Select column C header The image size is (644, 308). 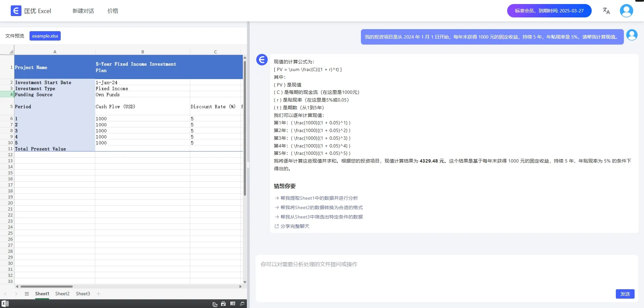coord(215,52)
